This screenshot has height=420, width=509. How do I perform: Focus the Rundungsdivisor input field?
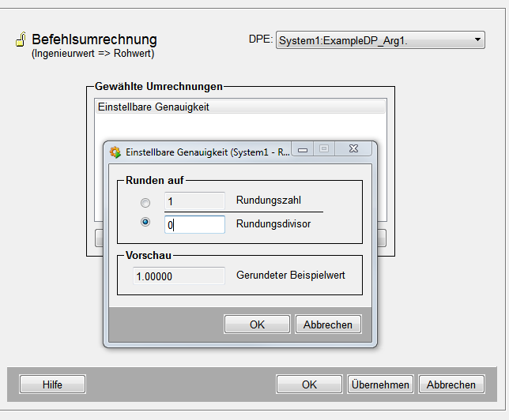[x=194, y=224]
